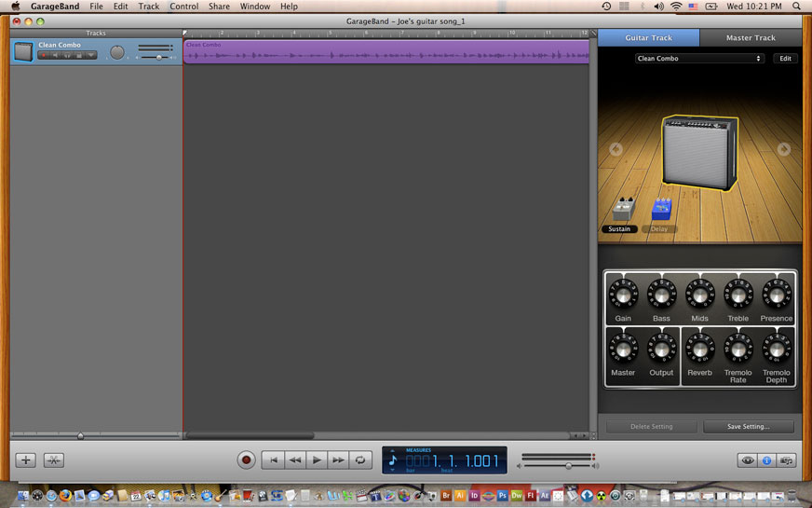Viewport: 812px width, 508px height.
Task: Select the amplifier on the stage
Action: (699, 153)
